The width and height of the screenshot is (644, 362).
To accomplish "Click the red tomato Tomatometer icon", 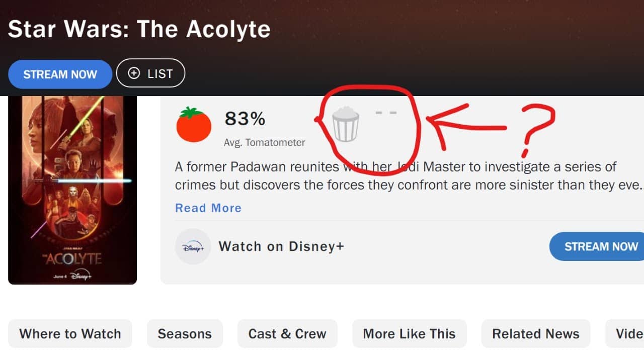I will tap(194, 125).
